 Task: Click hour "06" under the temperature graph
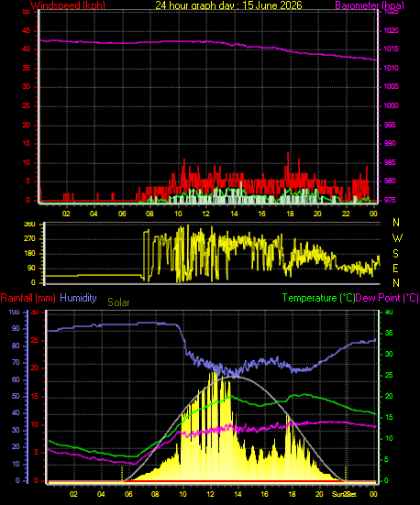coord(128,494)
